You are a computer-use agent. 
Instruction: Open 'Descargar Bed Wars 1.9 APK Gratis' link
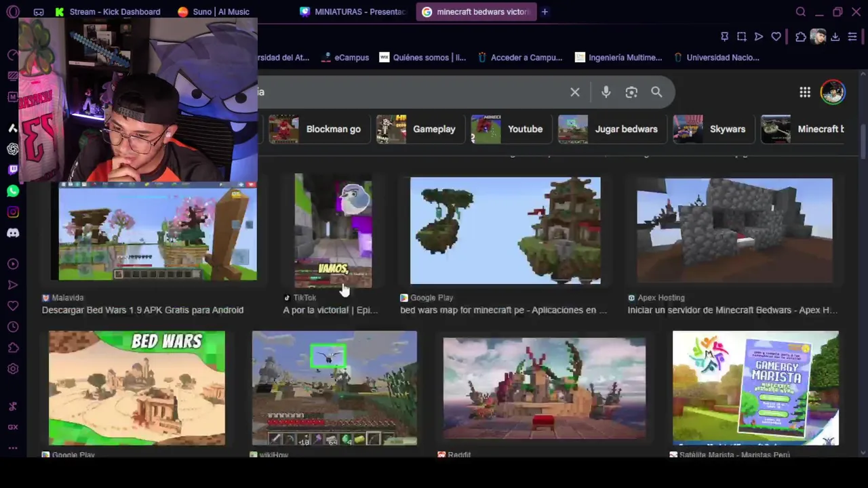pyautogui.click(x=142, y=310)
